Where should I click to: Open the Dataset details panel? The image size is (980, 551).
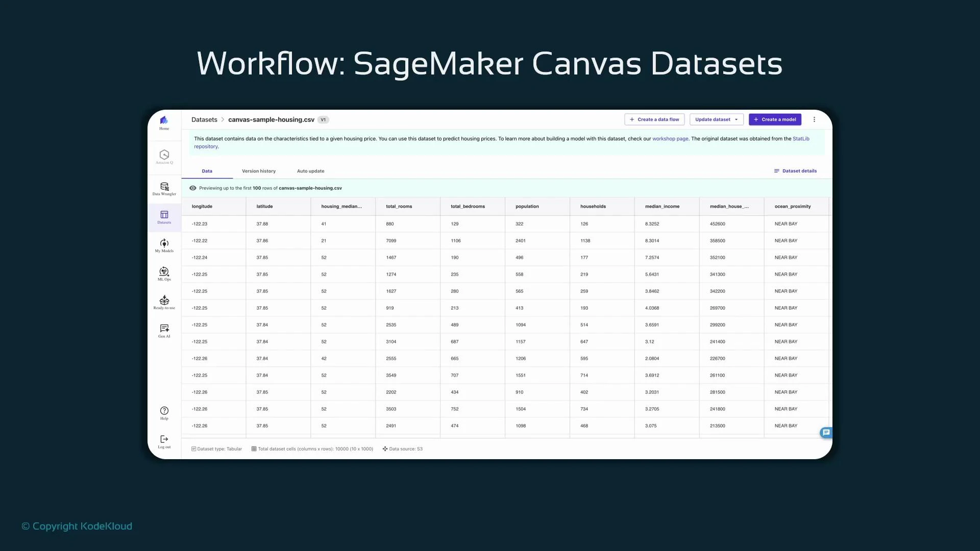[795, 171]
